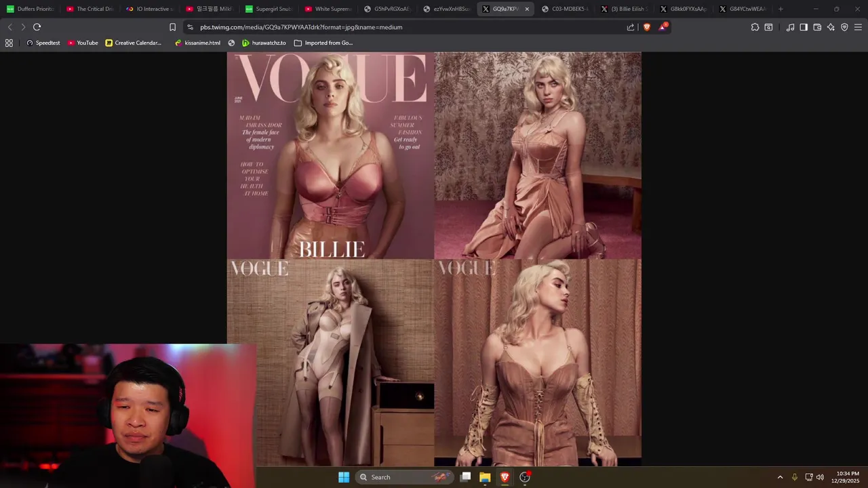Click the microphone tray icon
Viewport: 868px width, 488px height.
click(x=795, y=477)
